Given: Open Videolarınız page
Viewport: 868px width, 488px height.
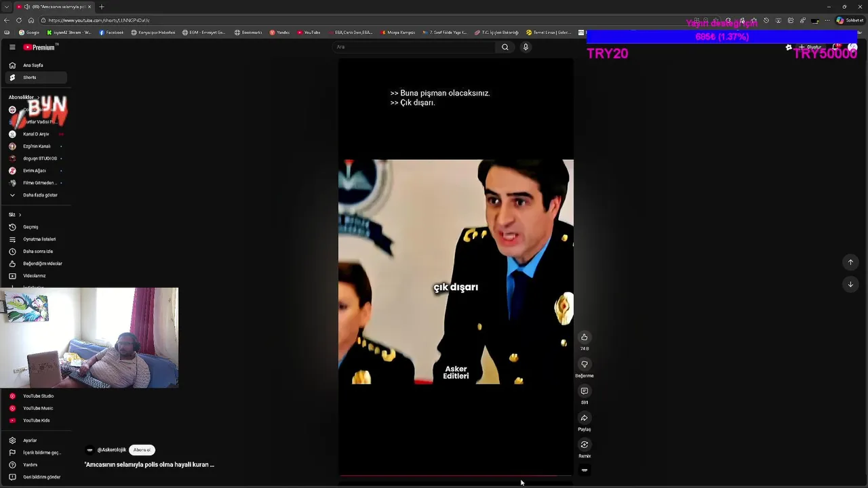Looking at the screenshot, I should point(35,276).
